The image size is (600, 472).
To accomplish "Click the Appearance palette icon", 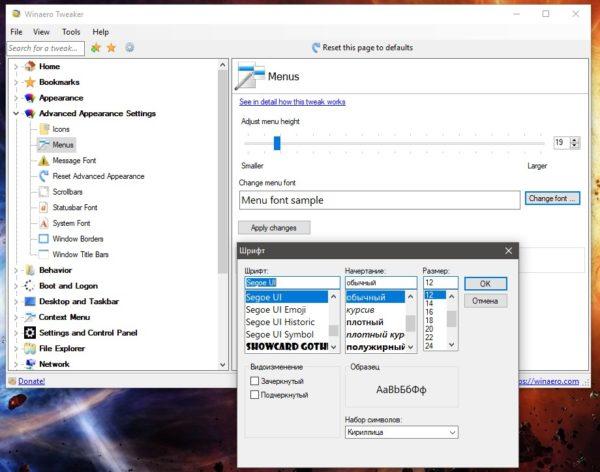I will click(x=30, y=98).
